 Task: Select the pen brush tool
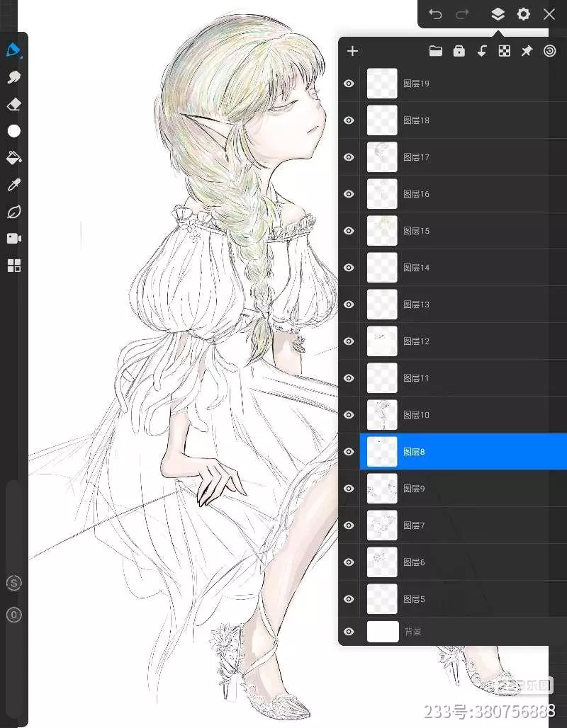tap(13, 50)
